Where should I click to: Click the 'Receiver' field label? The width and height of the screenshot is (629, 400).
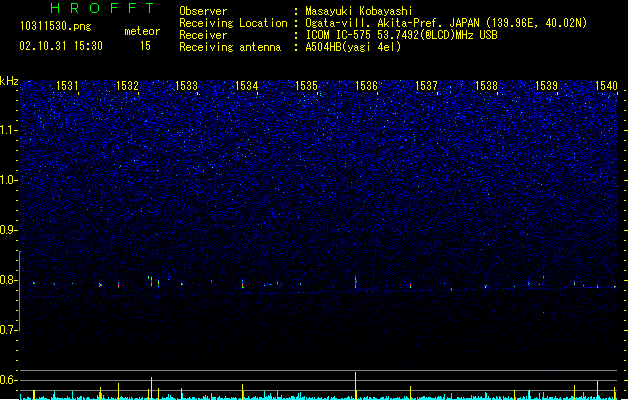203,35
